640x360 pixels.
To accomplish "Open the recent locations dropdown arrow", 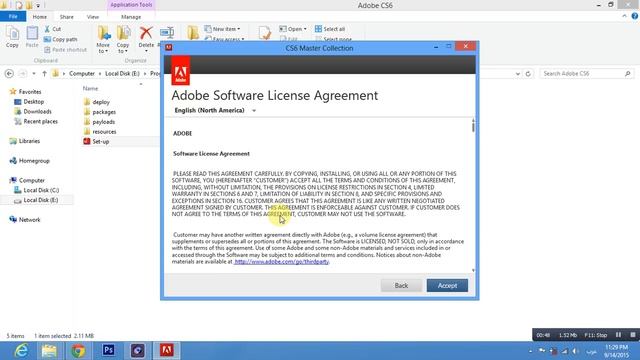I will (x=34, y=73).
